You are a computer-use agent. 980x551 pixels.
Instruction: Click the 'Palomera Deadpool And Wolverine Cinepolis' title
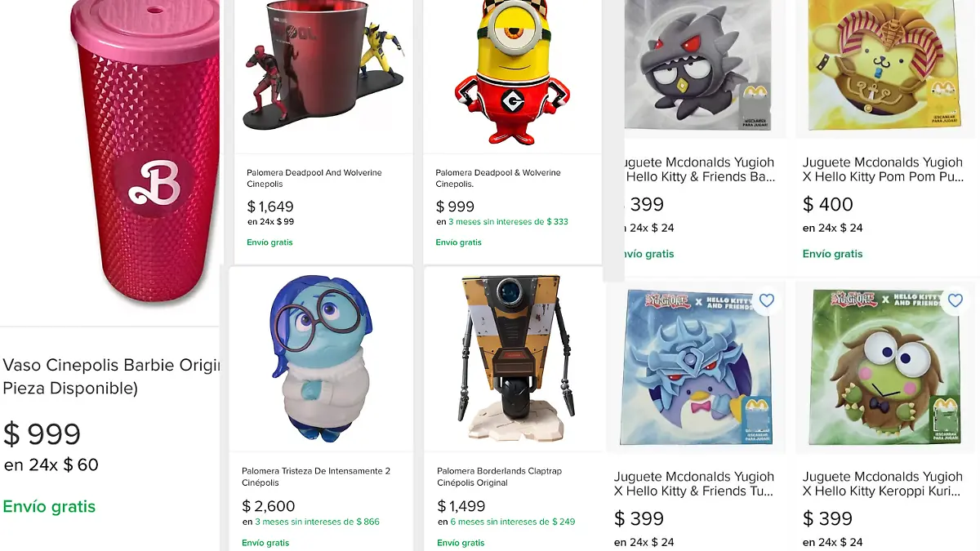(314, 178)
